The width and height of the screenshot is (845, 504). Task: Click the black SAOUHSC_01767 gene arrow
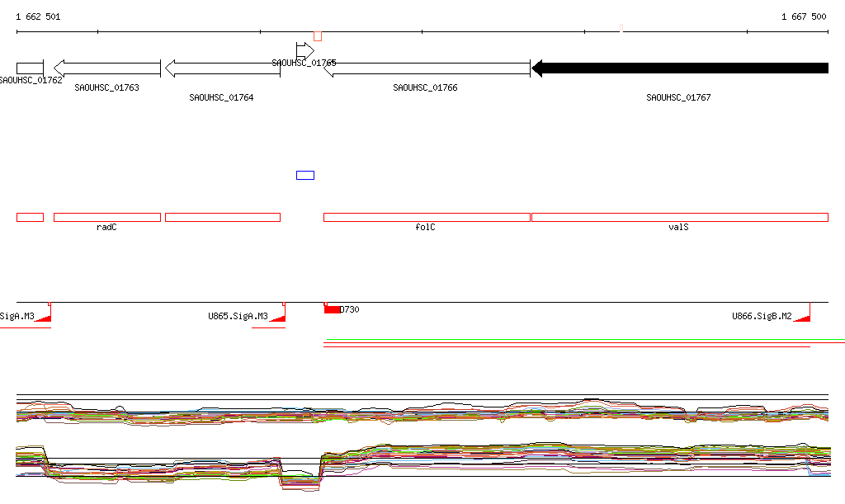680,68
